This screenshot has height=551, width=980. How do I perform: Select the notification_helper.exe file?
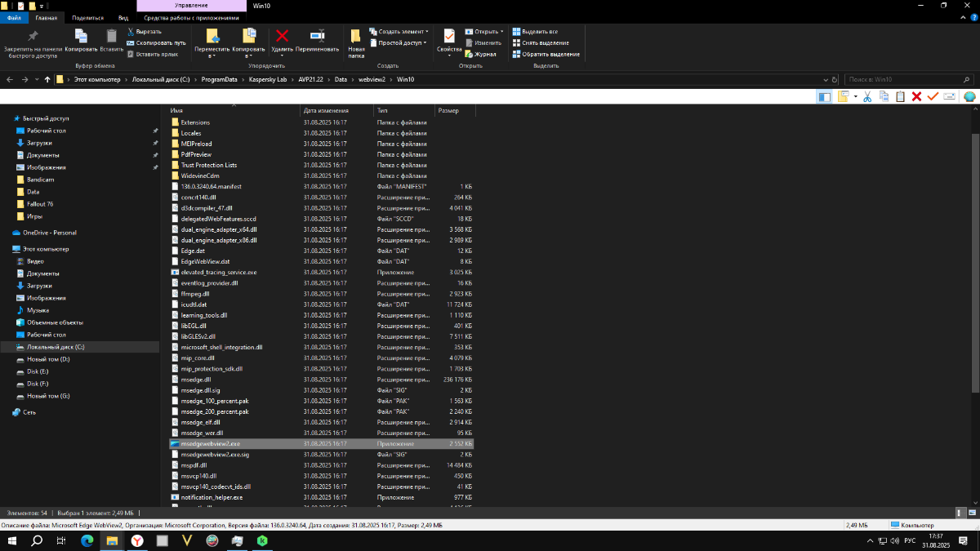click(212, 497)
